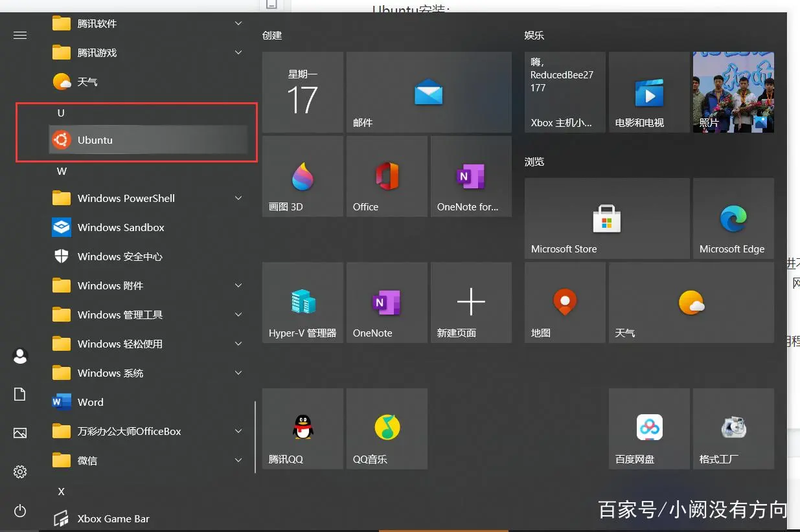Viewport: 800px width, 532px height.
Task: Expand the Windows PowerShell folder chevron
Action: pyautogui.click(x=238, y=198)
